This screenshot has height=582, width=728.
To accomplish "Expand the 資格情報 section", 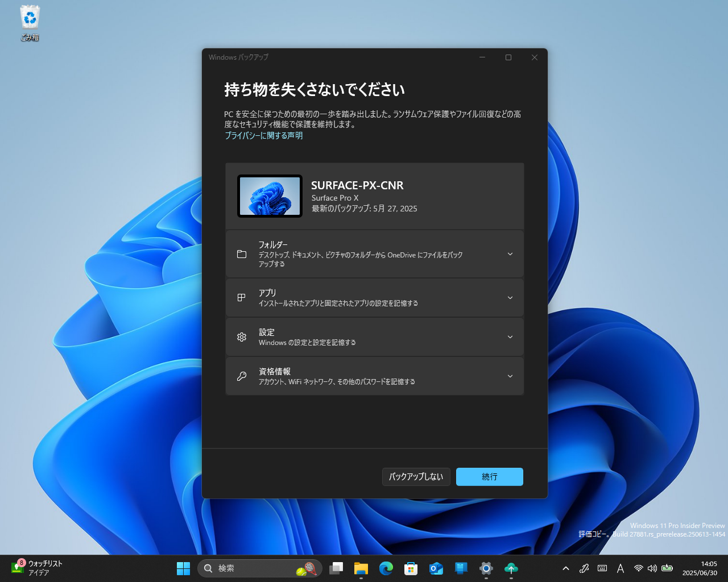I will [x=510, y=376].
